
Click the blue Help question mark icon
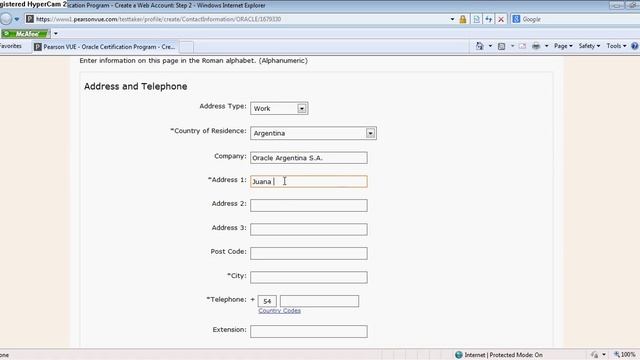click(x=635, y=46)
